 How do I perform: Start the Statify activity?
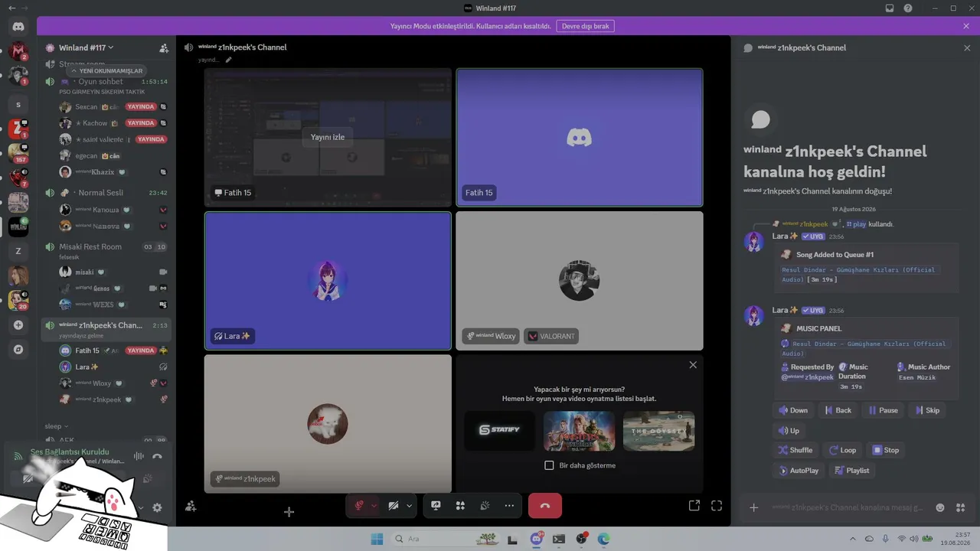(499, 430)
